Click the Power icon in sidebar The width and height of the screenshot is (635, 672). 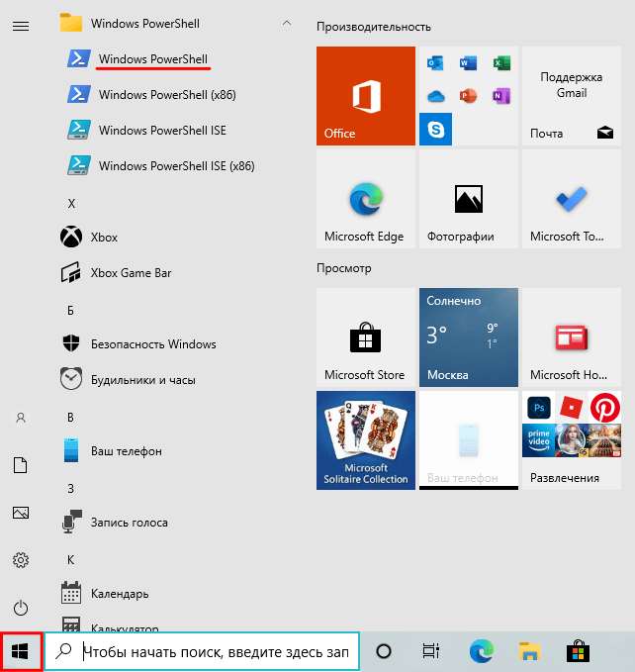click(21, 608)
